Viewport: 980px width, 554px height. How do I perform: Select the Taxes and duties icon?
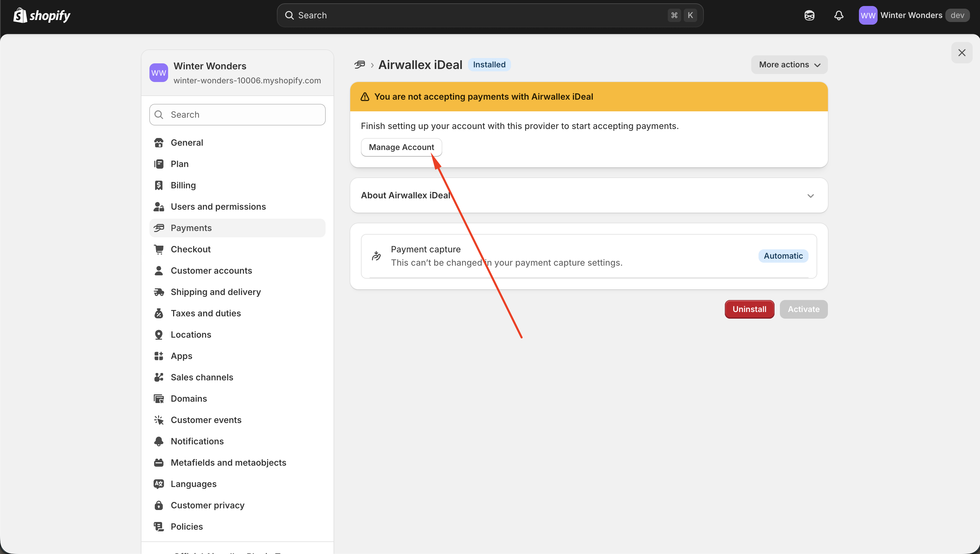[x=159, y=313]
